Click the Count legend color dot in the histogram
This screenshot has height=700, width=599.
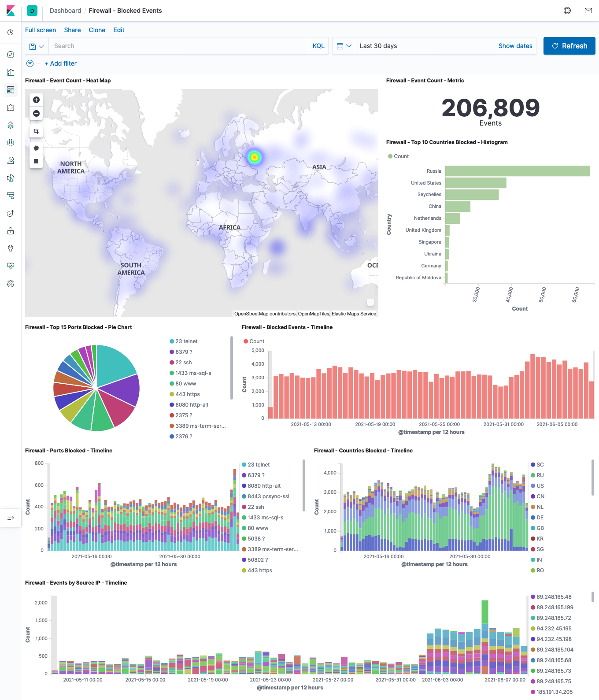tap(390, 156)
